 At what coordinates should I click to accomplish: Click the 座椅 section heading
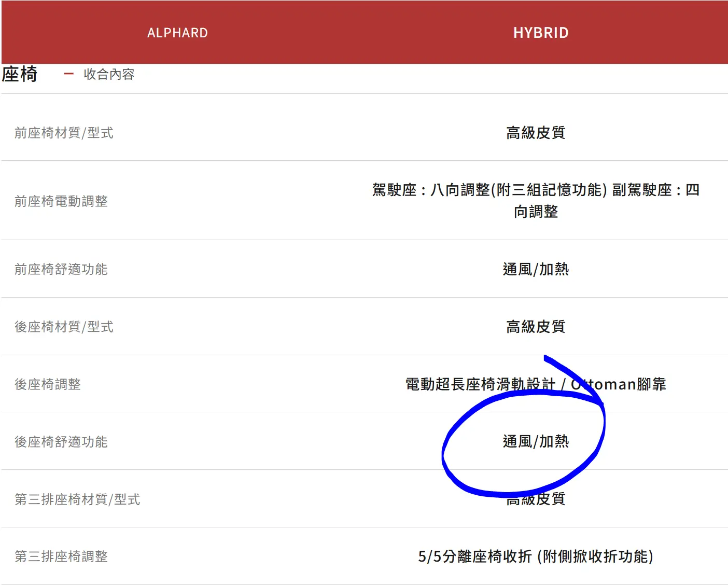point(20,74)
